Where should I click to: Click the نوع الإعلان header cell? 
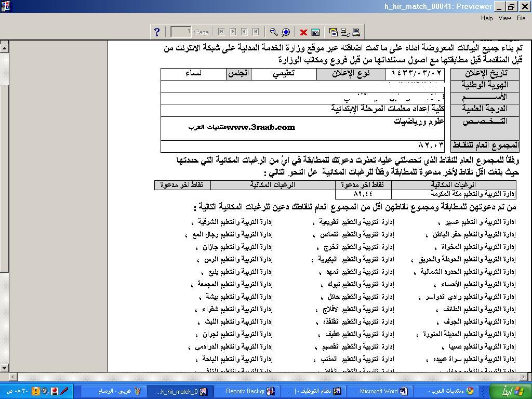point(351,74)
